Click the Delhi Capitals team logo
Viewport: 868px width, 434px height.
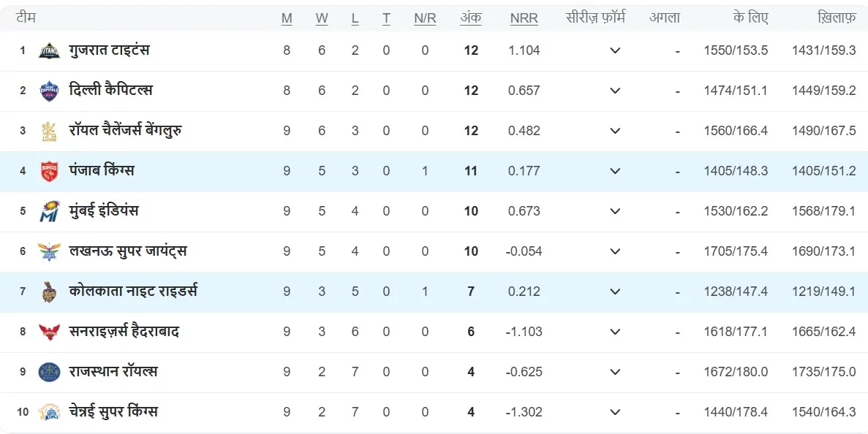tap(49, 91)
